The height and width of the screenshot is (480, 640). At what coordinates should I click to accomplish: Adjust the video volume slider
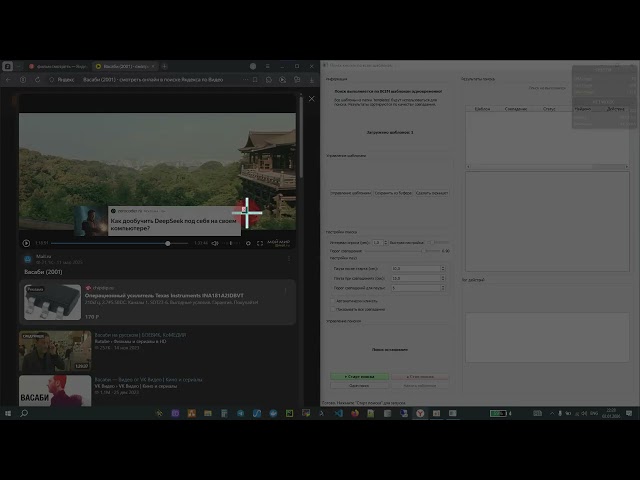(231, 243)
